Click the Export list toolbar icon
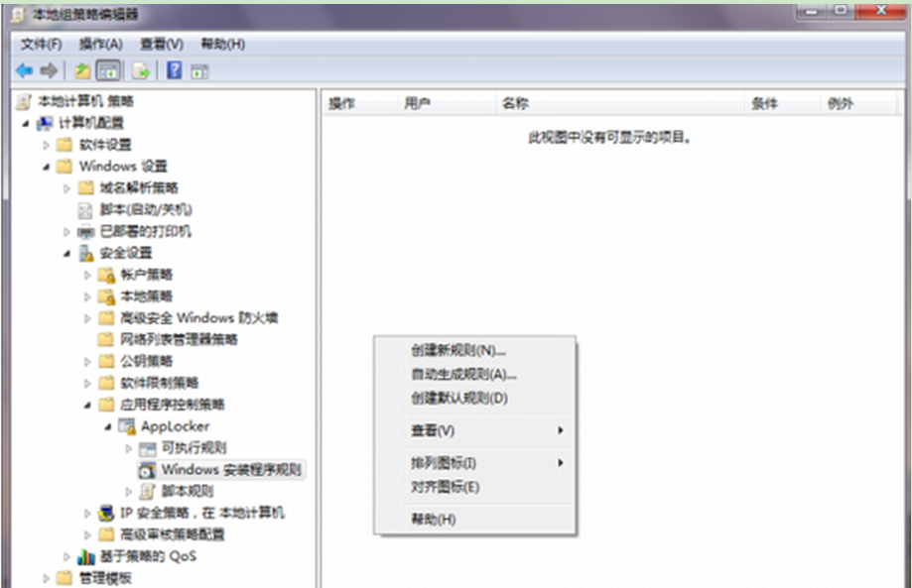912x588 pixels. [x=141, y=70]
